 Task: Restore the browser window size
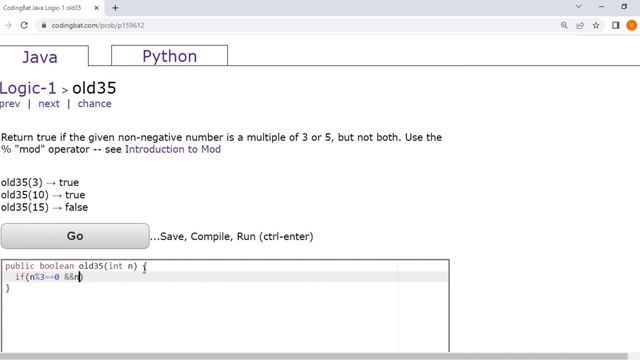(x=624, y=7)
